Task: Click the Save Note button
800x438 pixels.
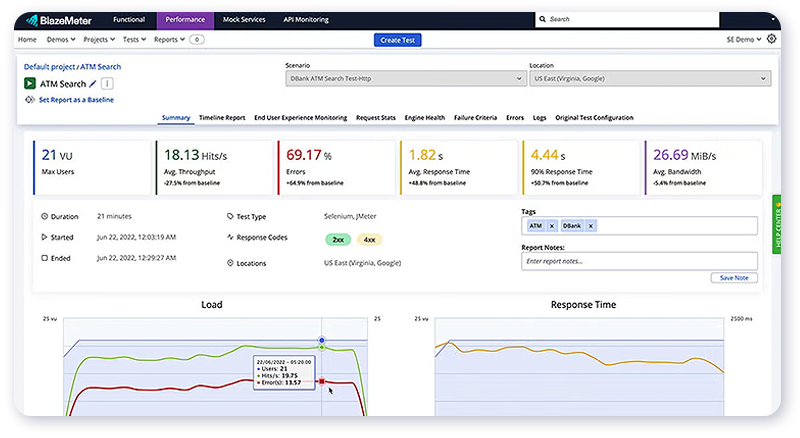Action: pos(734,278)
